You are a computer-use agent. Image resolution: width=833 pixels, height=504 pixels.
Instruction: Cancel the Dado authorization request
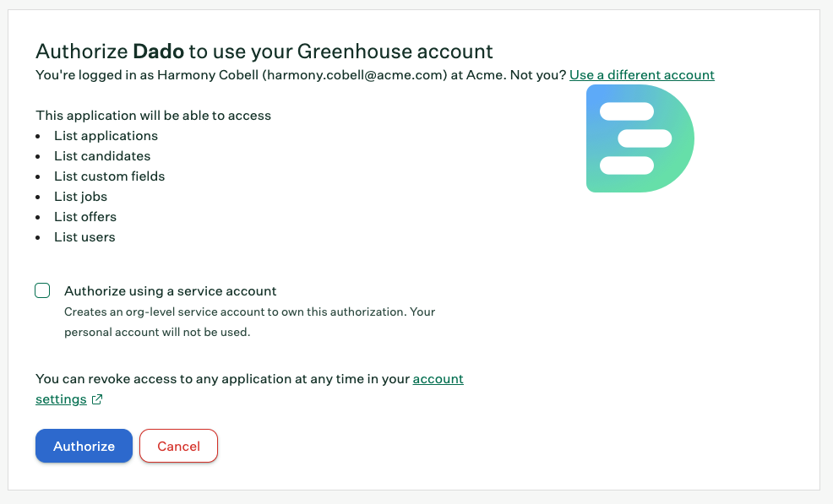(x=178, y=446)
